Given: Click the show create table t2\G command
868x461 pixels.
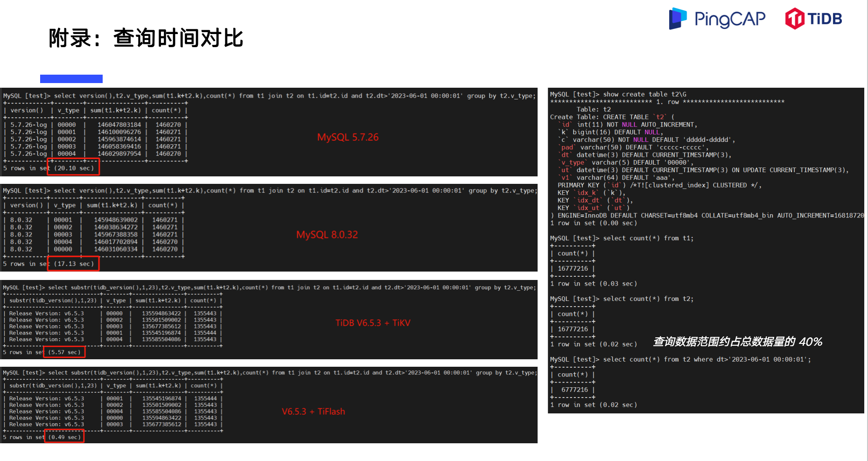Looking at the screenshot, I should click(644, 94).
